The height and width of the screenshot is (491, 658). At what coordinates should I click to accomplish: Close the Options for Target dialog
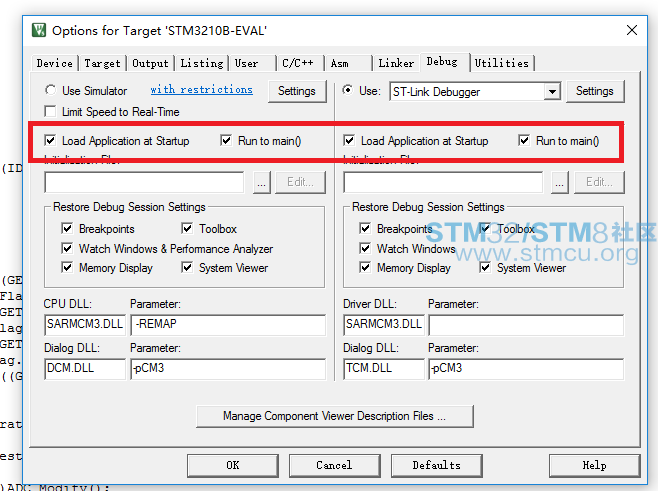632,30
